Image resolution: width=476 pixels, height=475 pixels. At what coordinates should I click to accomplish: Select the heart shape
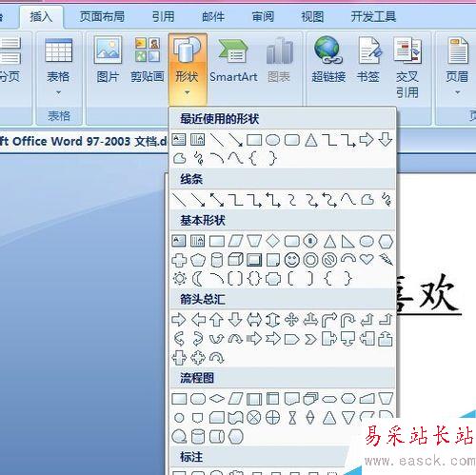point(367,260)
